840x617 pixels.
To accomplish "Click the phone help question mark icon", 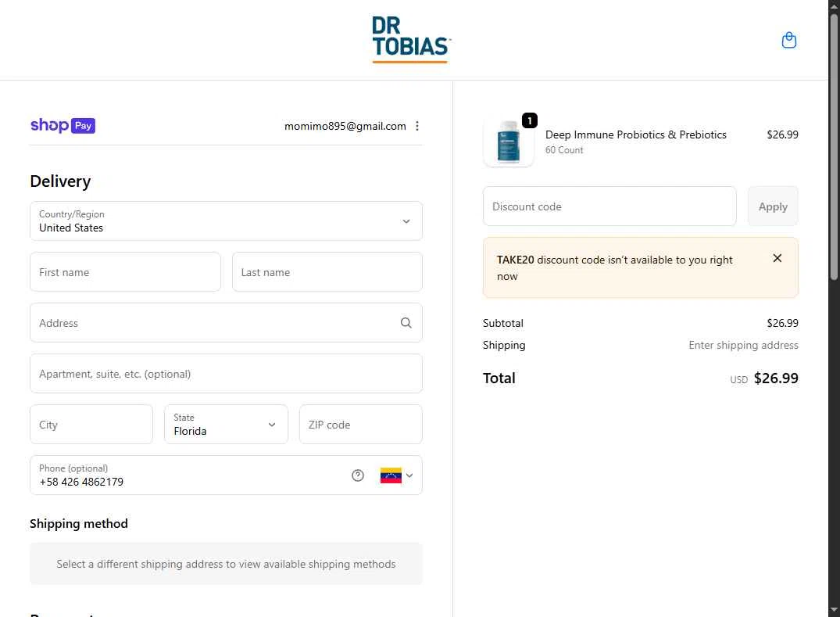I will tap(357, 475).
